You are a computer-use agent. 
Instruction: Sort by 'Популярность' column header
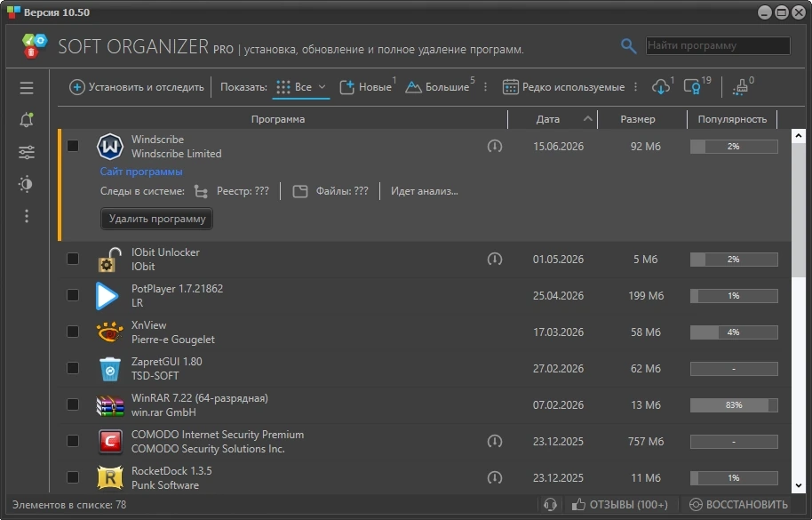[x=732, y=119]
